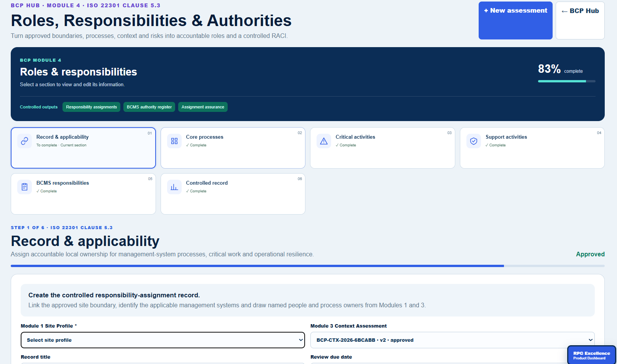Click the Module 1 Site Profile label
Image resolution: width=617 pixels, height=364 pixels.
[x=49, y=326]
